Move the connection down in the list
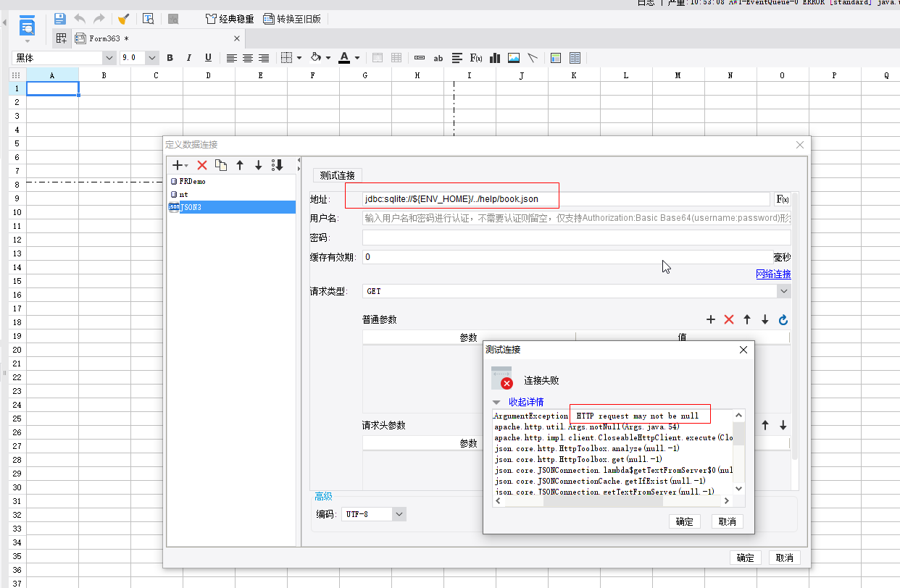 tap(258, 165)
